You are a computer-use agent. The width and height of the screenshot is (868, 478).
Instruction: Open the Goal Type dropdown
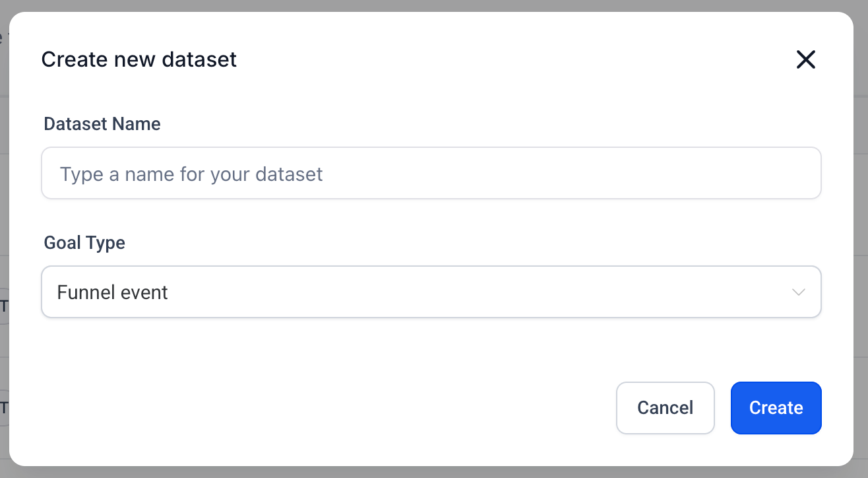(x=431, y=292)
